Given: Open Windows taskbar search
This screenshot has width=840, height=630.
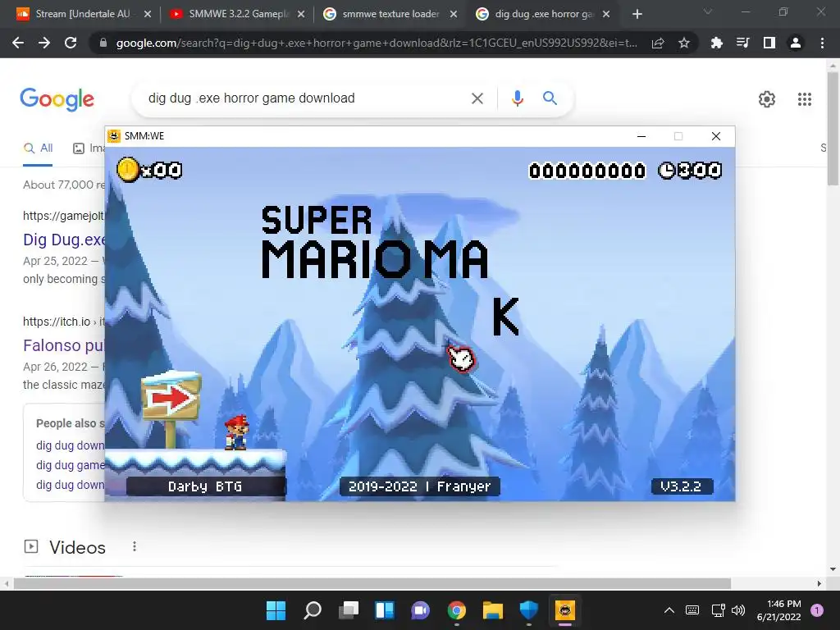Looking at the screenshot, I should tap(313, 610).
